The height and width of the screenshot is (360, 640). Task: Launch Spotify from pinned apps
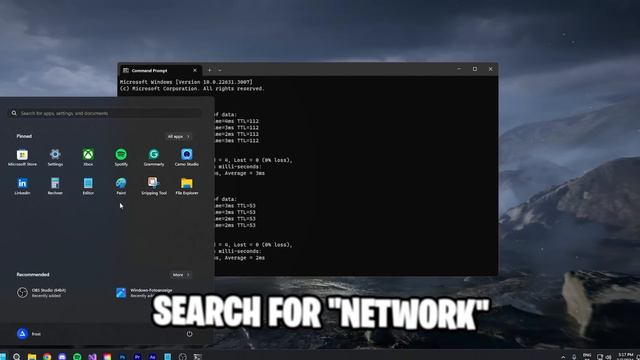121,157
